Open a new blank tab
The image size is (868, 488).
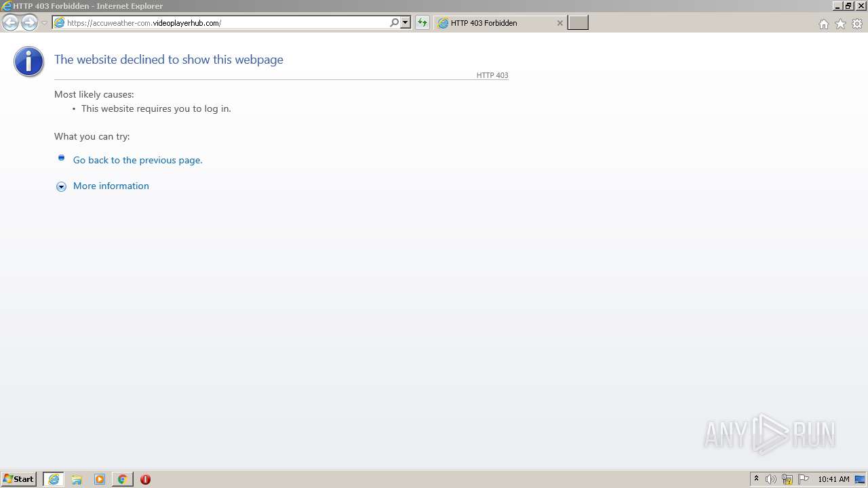[x=578, y=23]
